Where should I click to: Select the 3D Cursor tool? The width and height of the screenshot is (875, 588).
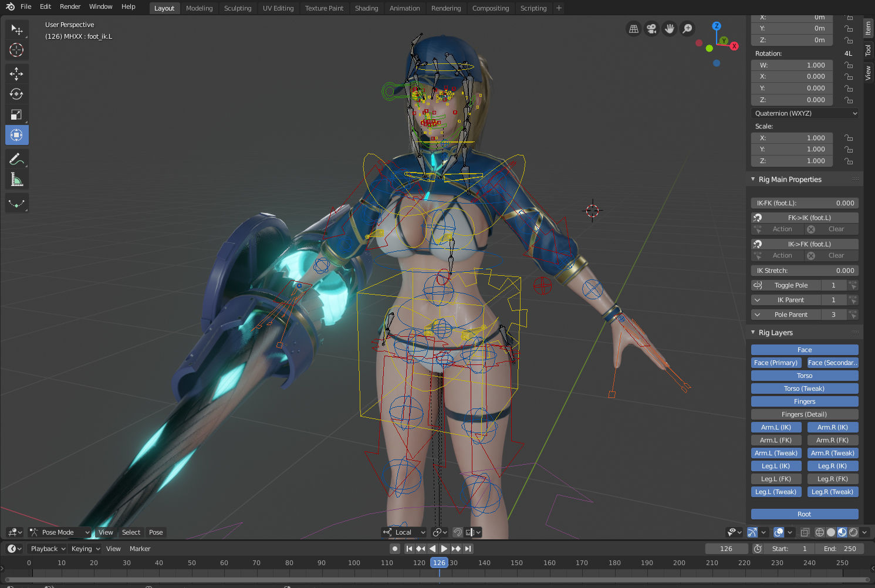(x=16, y=50)
